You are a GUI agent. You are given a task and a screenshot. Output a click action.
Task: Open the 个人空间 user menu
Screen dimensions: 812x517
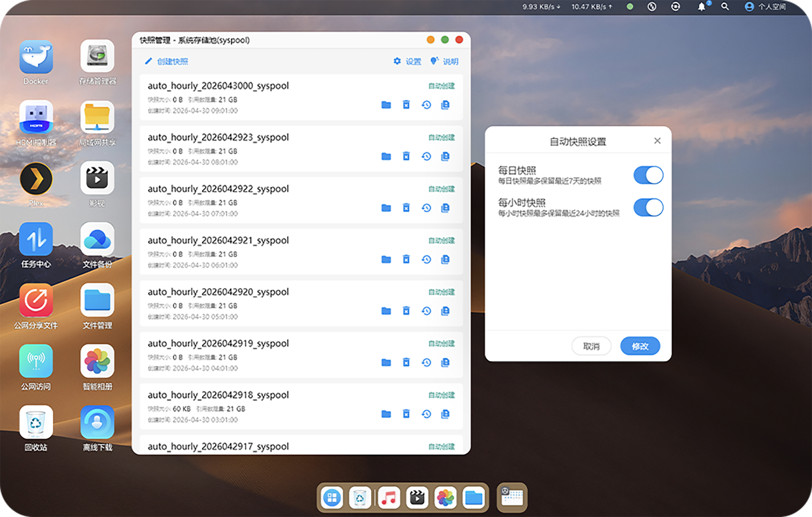click(765, 7)
